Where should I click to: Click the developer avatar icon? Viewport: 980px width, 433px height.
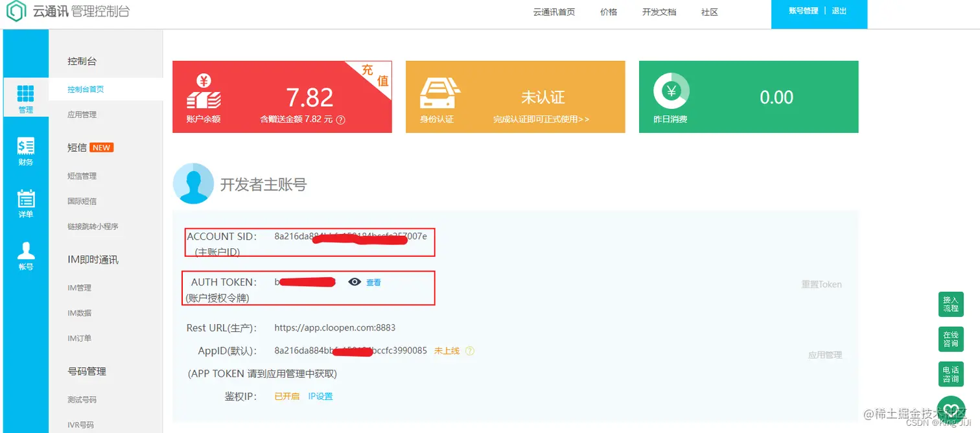pos(193,183)
